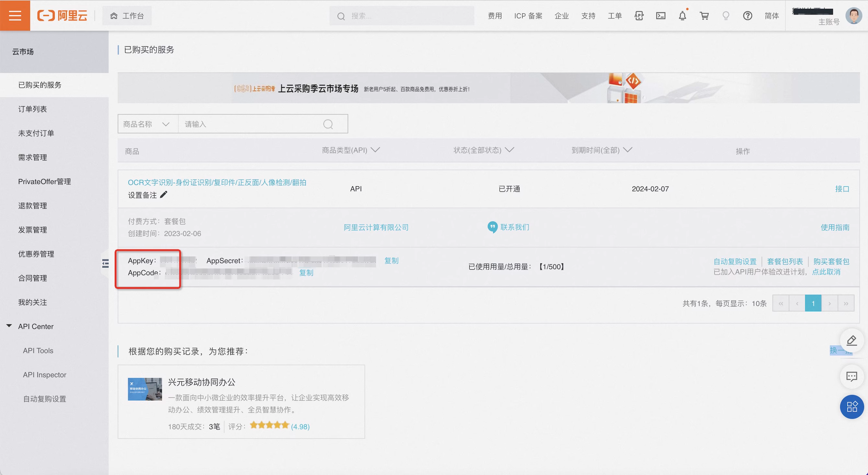
Task: Open the notifications bell
Action: point(682,16)
